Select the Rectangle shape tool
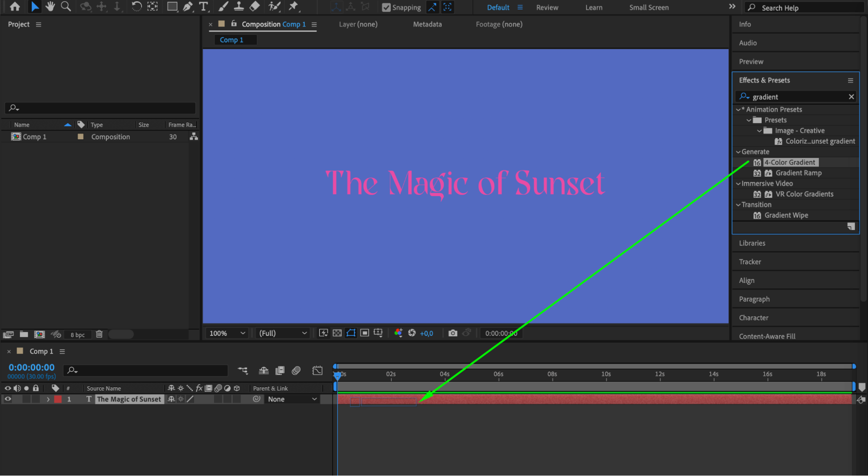 pyautogui.click(x=172, y=7)
